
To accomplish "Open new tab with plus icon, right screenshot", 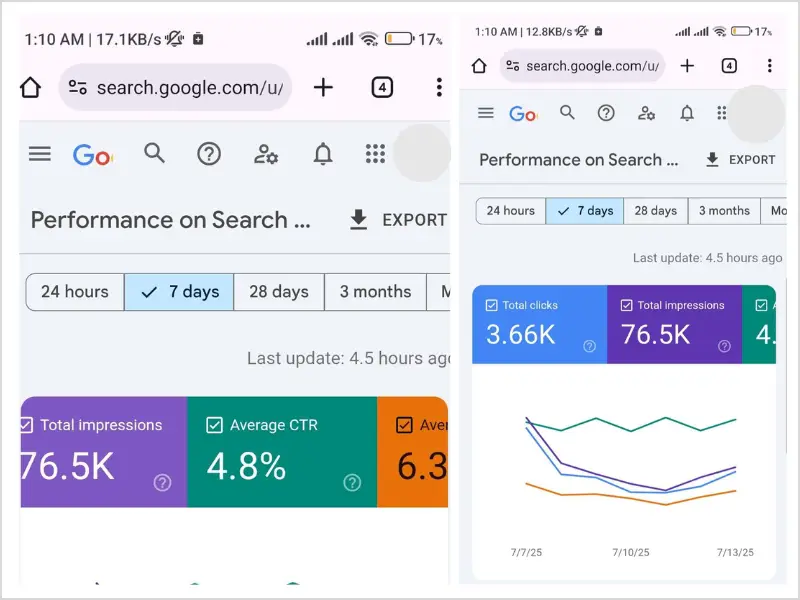I will click(x=687, y=65).
